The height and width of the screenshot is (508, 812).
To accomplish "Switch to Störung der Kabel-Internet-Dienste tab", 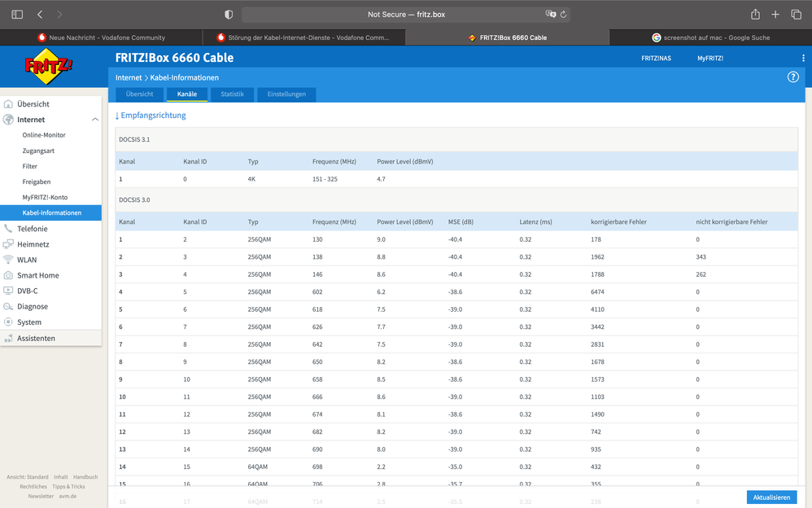I will click(303, 37).
